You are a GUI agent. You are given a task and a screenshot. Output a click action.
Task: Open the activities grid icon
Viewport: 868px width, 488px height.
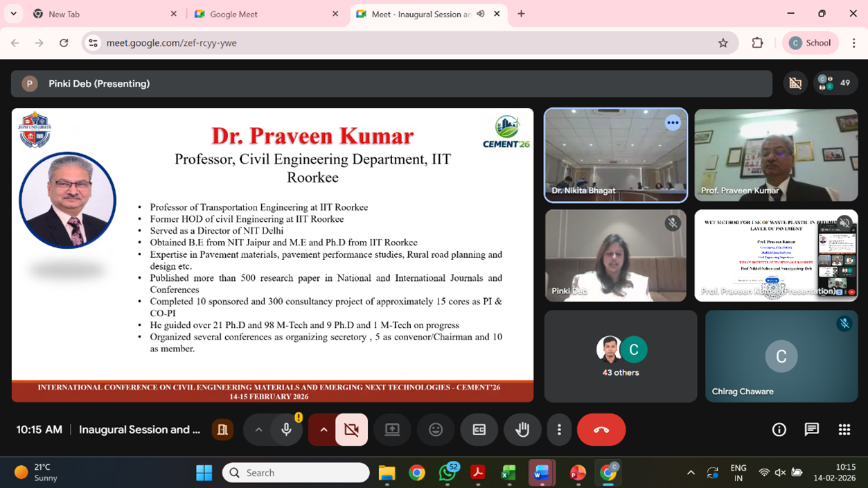click(844, 430)
